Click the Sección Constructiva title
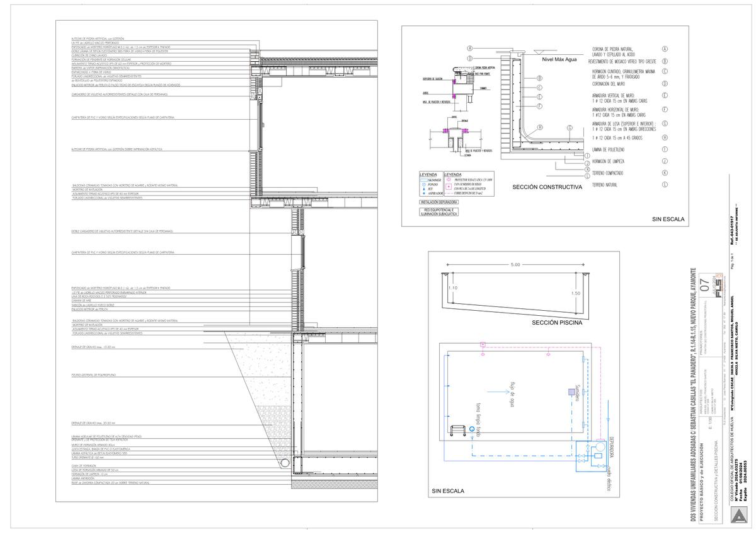Screen dimensions: 756x539 [x=547, y=187]
